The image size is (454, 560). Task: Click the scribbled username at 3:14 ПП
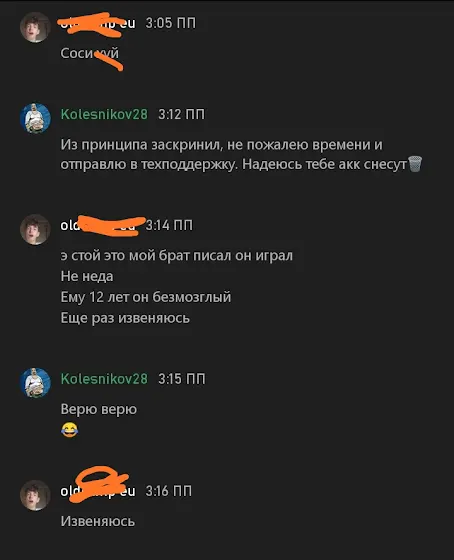coord(98,226)
